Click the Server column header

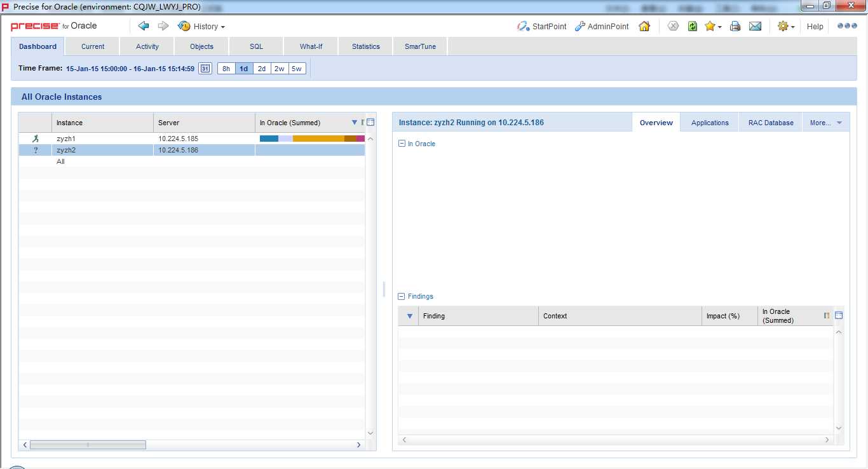[204, 123]
